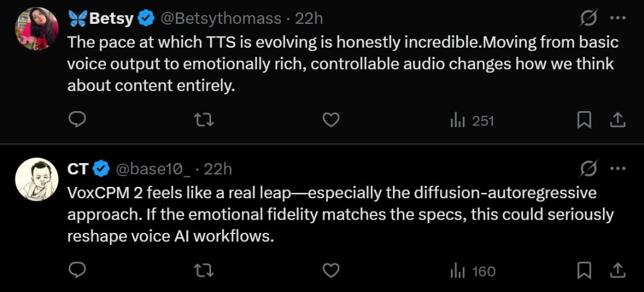Visit the @base10_ handle link

point(153,169)
